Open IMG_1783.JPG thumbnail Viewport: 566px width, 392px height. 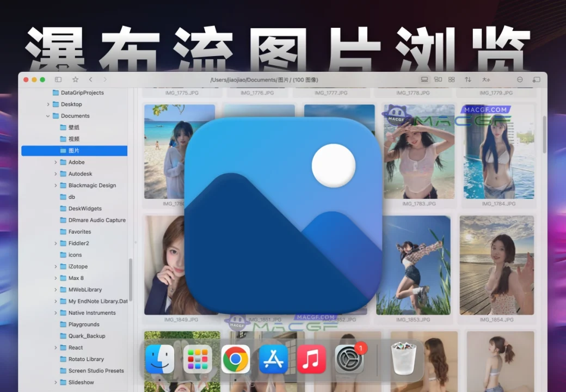419,152
